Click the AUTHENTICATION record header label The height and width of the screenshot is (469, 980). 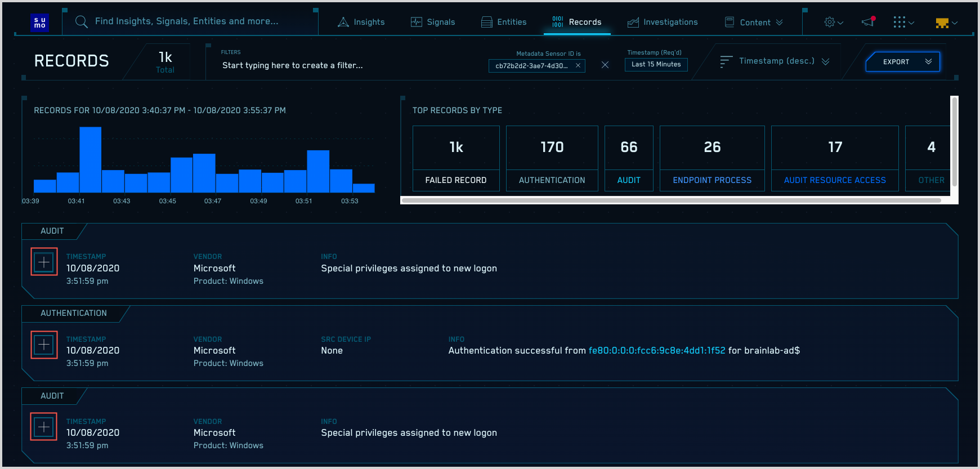pyautogui.click(x=74, y=313)
